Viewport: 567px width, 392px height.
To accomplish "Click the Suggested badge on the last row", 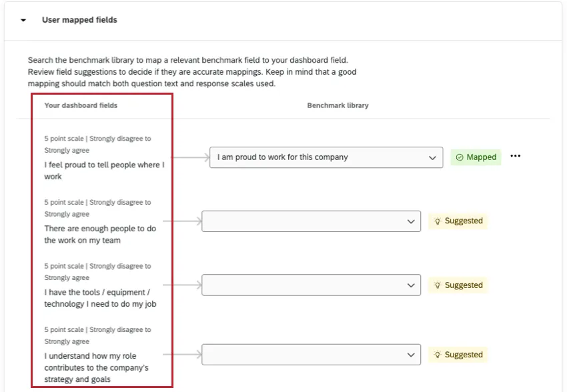I will 458,354.
